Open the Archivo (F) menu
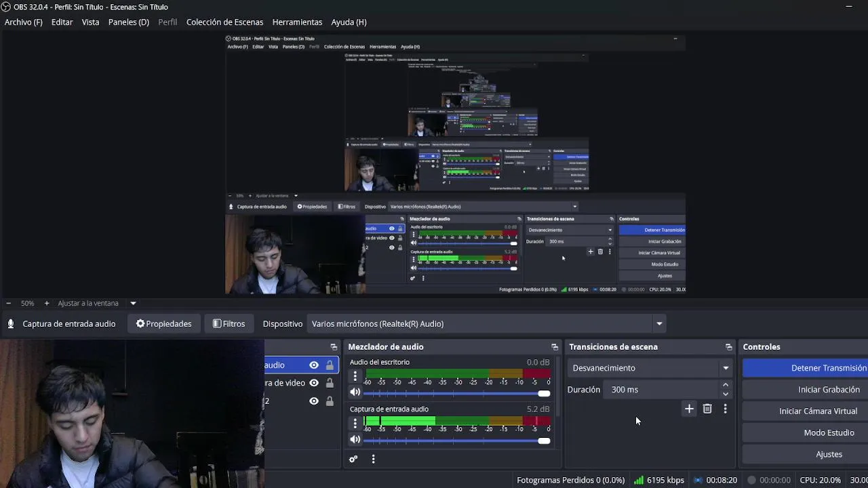This screenshot has width=868, height=488. [x=24, y=22]
